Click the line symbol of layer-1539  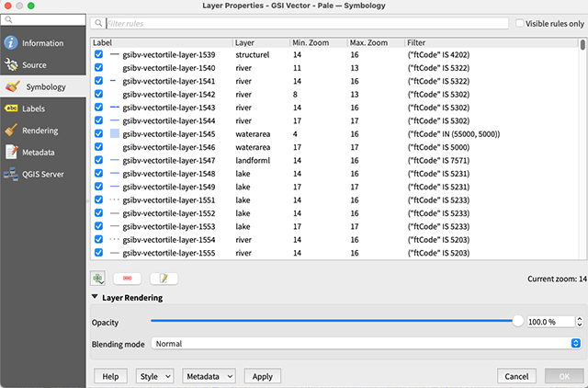click(x=114, y=54)
